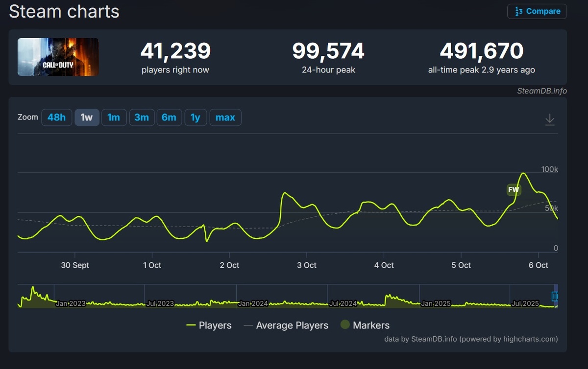588x369 pixels.
Task: Set chart zoom to 6m
Action: [x=169, y=117]
